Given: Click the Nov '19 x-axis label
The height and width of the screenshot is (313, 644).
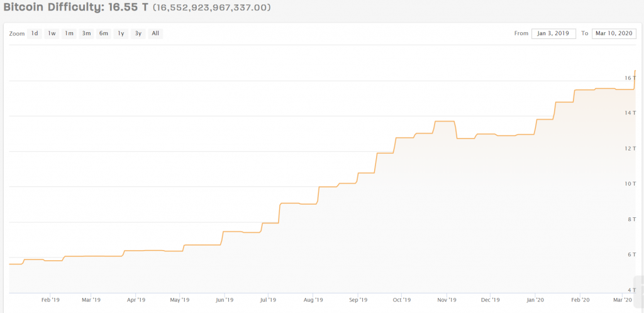Looking at the screenshot, I should 447,300.
